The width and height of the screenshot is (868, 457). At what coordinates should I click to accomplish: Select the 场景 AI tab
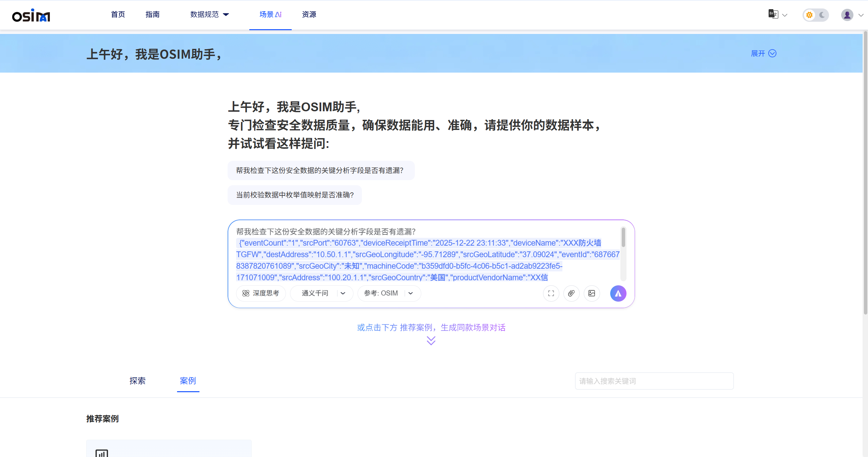click(x=270, y=15)
